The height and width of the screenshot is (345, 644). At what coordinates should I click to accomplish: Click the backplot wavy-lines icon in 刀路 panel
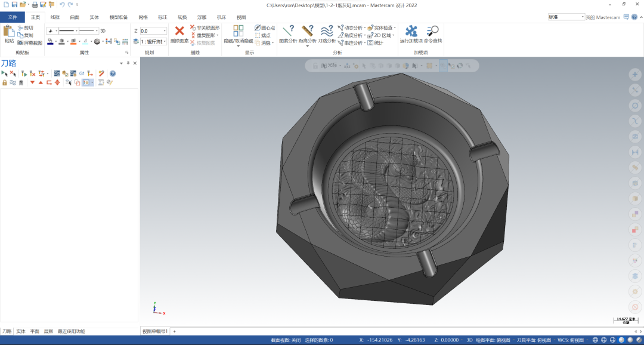coord(13,82)
